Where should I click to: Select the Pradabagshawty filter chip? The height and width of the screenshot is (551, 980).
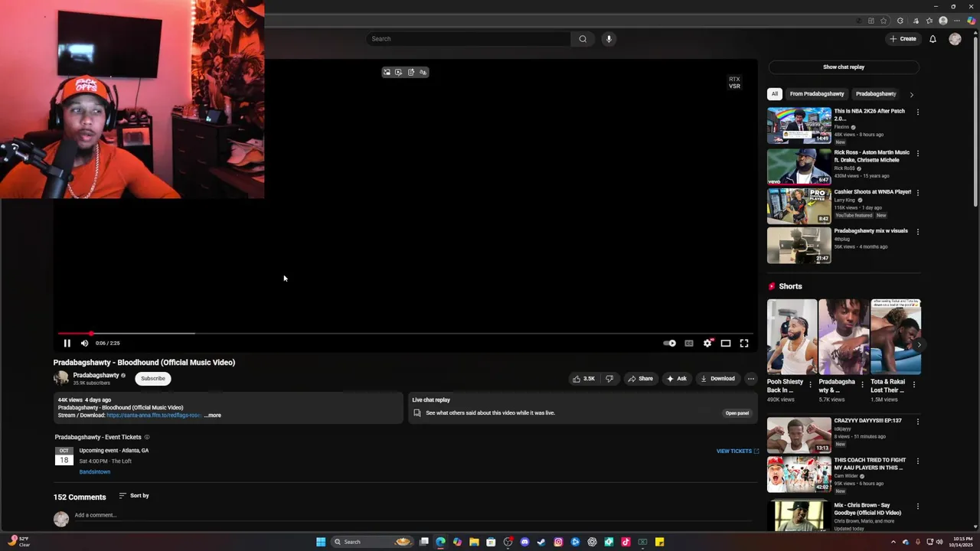pyautogui.click(x=875, y=94)
